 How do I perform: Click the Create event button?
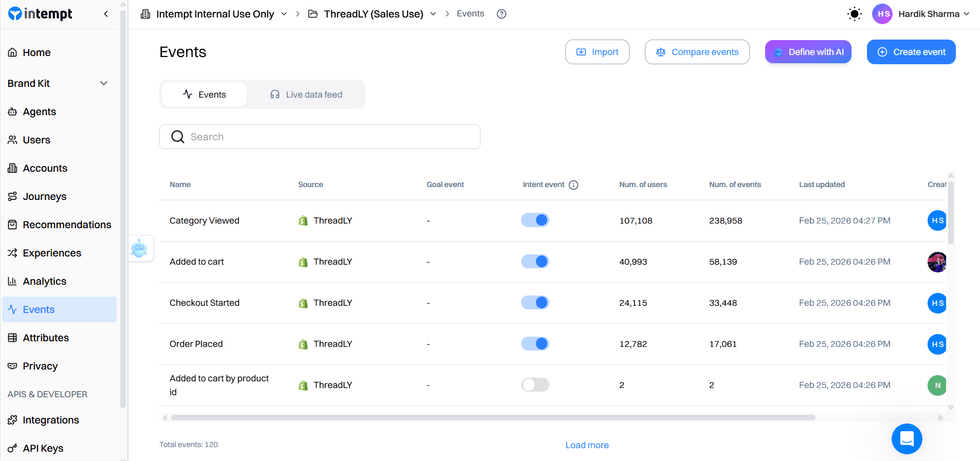click(911, 52)
